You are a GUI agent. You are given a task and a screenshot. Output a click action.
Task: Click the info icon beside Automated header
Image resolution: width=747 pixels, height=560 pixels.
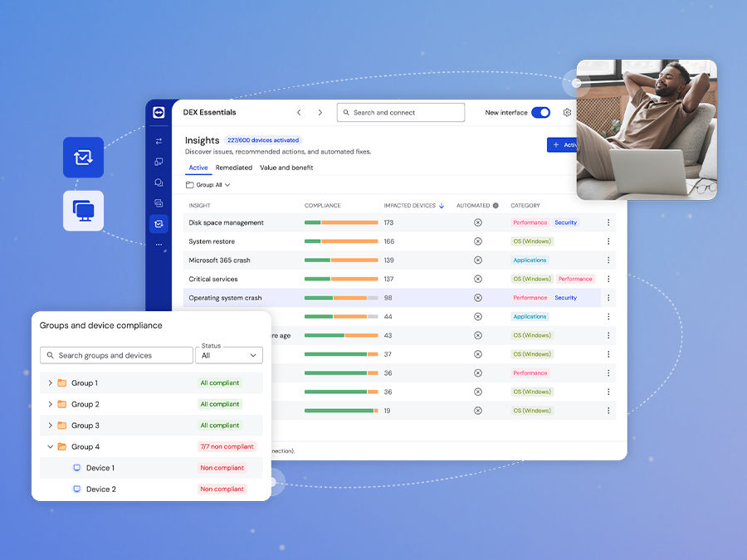click(x=496, y=206)
